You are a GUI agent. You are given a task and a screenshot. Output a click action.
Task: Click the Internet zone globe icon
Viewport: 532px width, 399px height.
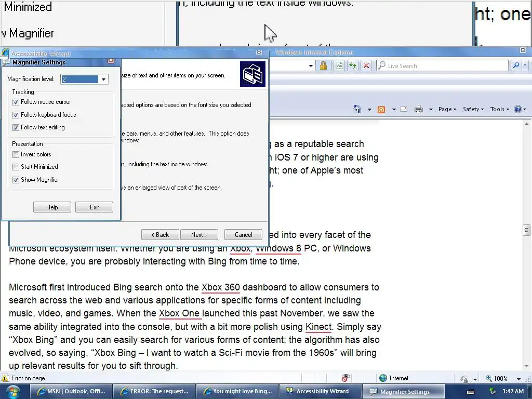tap(383, 378)
